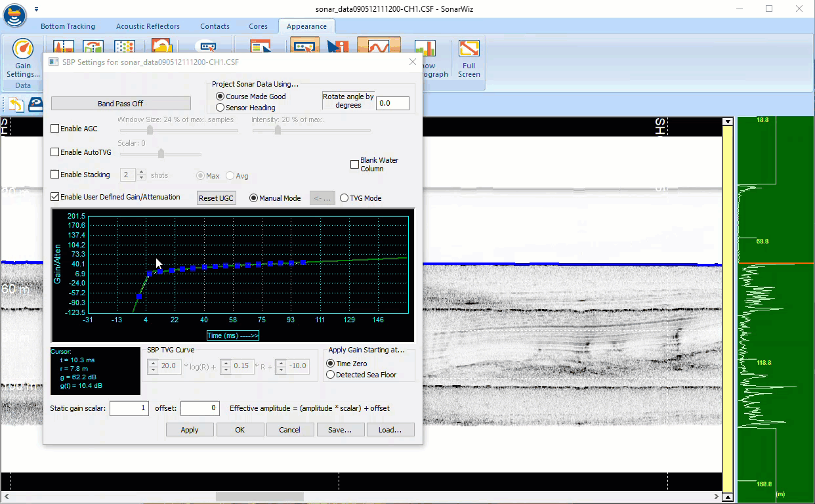815x504 pixels.
Task: Click the Show Histograph bar chart icon
Action: 425,48
